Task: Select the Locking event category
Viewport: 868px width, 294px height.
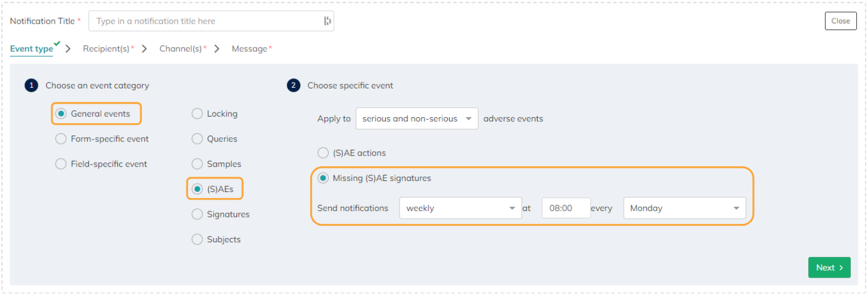Action: click(197, 114)
